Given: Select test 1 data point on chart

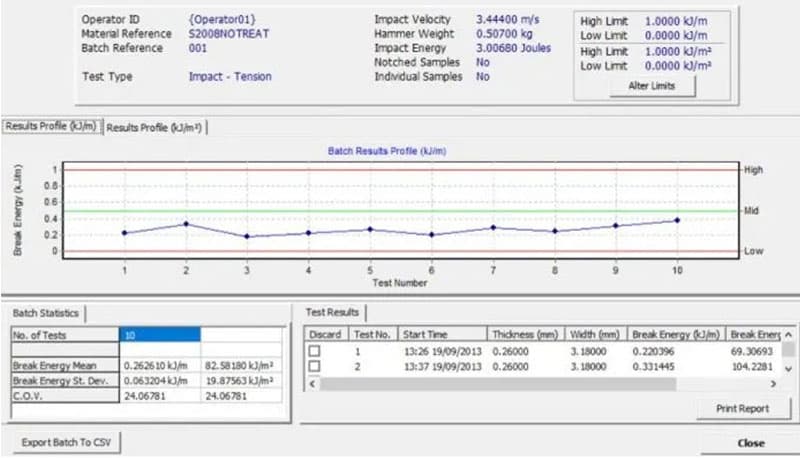Looking at the screenshot, I should (x=124, y=233).
